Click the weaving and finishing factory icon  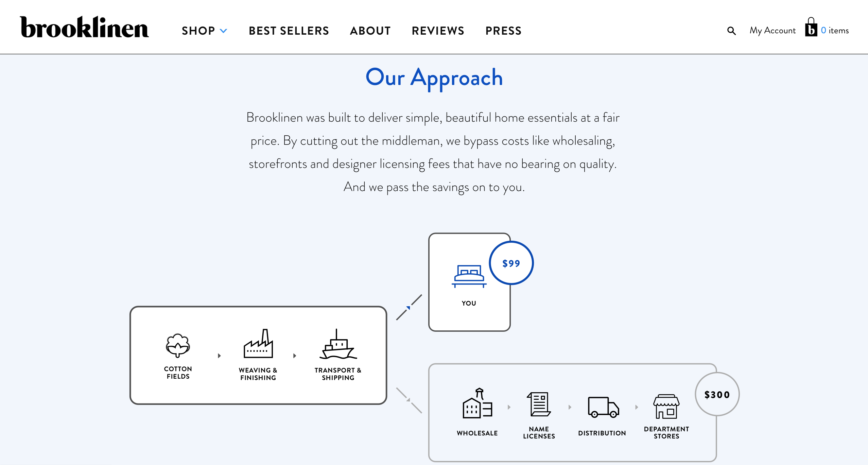click(x=259, y=344)
